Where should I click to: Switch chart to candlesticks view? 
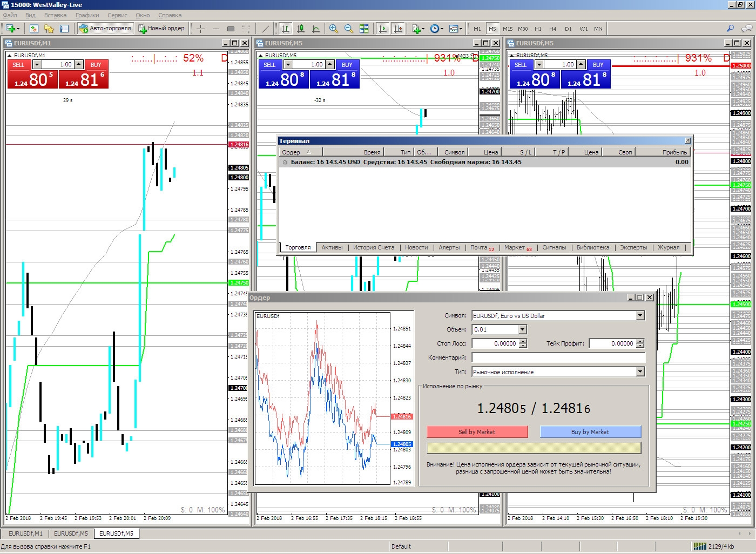pos(301,29)
